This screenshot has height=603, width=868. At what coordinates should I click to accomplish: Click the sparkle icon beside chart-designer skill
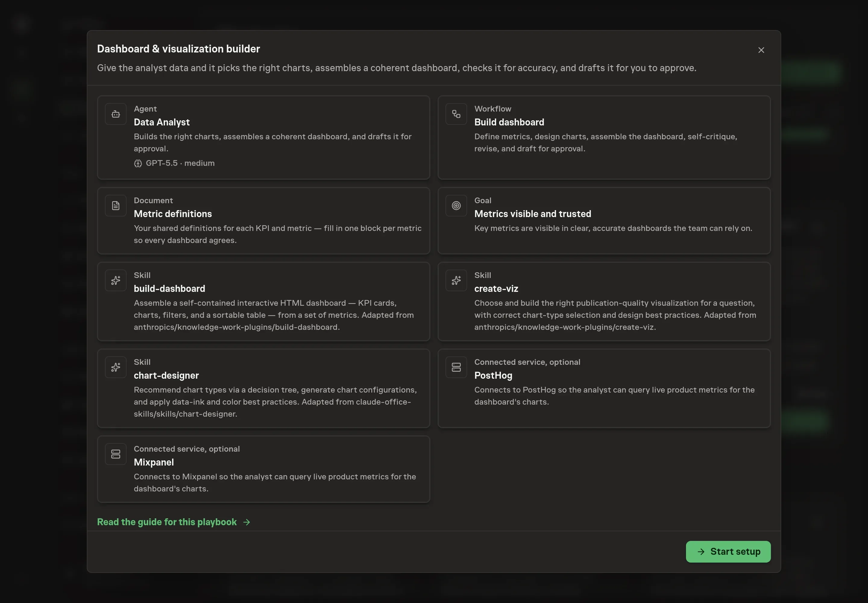tap(115, 367)
